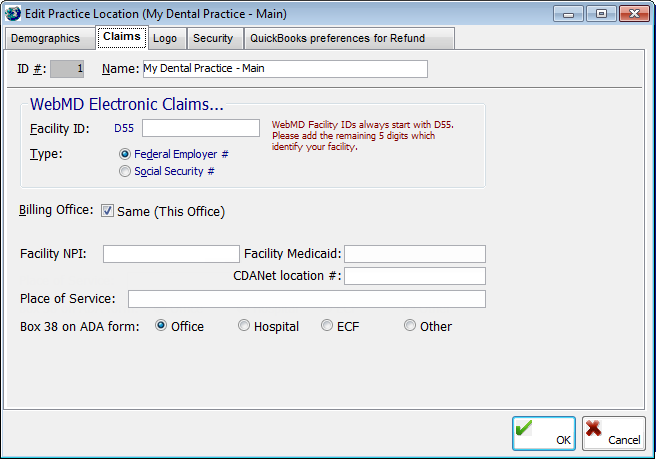Focus the CDANet location # field
This screenshot has width=656, height=459.
(x=414, y=276)
